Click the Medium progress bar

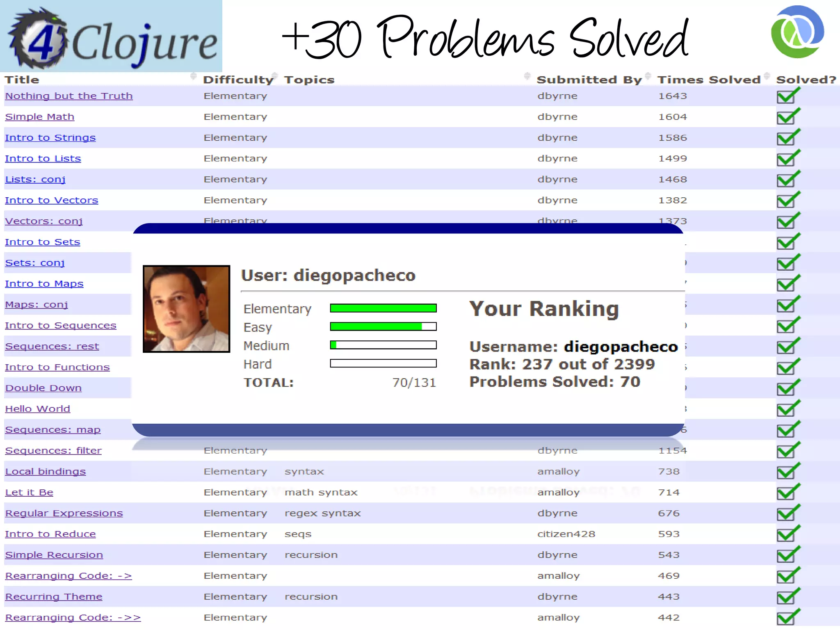[383, 345]
